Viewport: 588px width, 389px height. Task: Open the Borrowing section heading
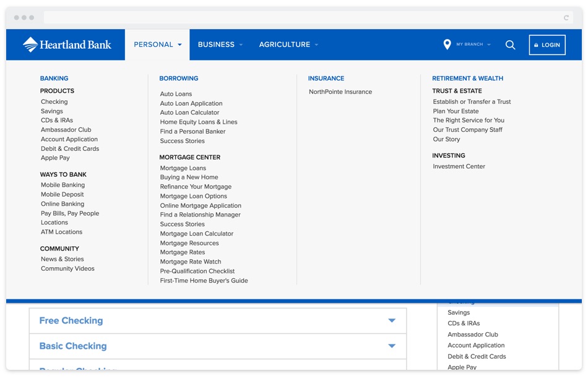click(178, 79)
